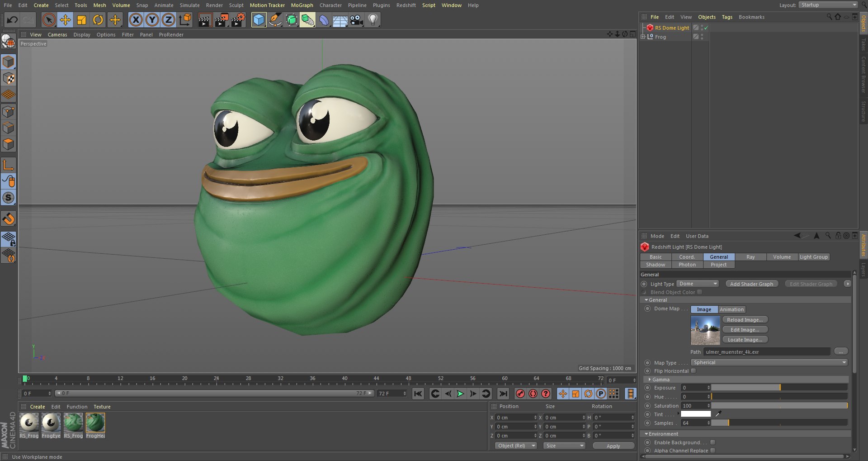The height and width of the screenshot is (461, 868).
Task: Toggle Flip Horizontal checkbox
Action: [693, 371]
